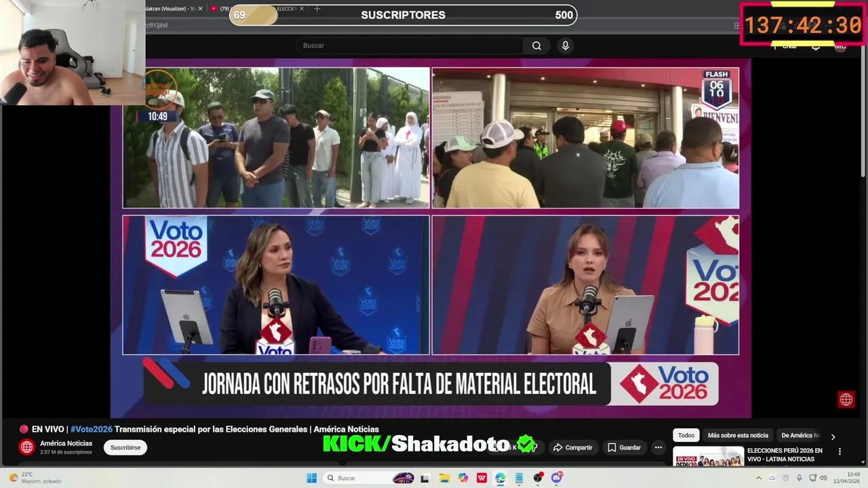This screenshot has height=488, width=868.
Task: Open ELECCIONES PERÚ 2026 EN VIVO title
Action: pyautogui.click(x=785, y=455)
